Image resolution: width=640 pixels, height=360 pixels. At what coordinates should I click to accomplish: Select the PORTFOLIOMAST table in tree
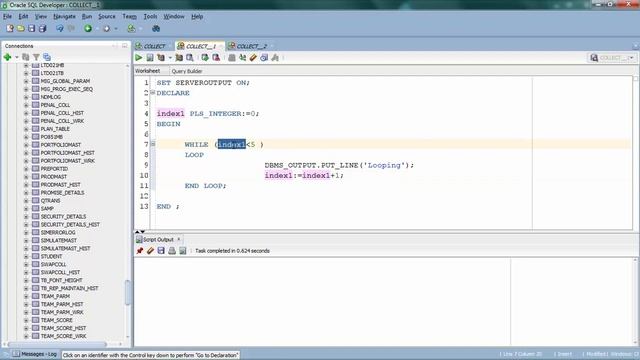tap(60, 145)
